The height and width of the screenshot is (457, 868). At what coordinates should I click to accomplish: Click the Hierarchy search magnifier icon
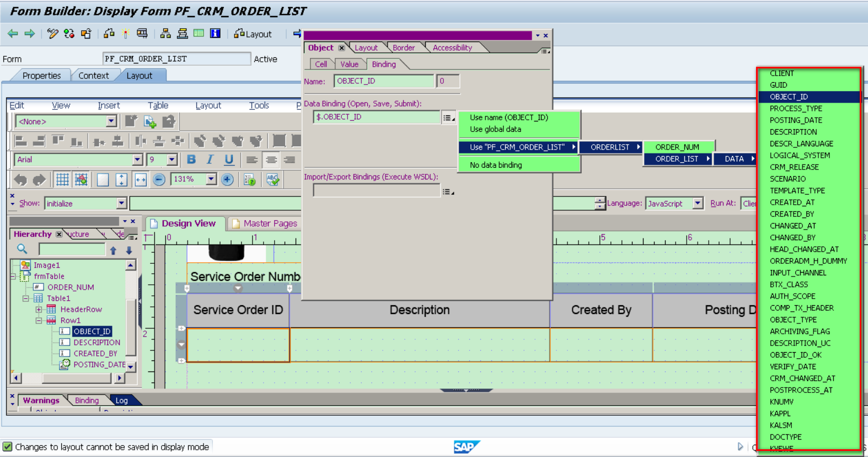22,249
